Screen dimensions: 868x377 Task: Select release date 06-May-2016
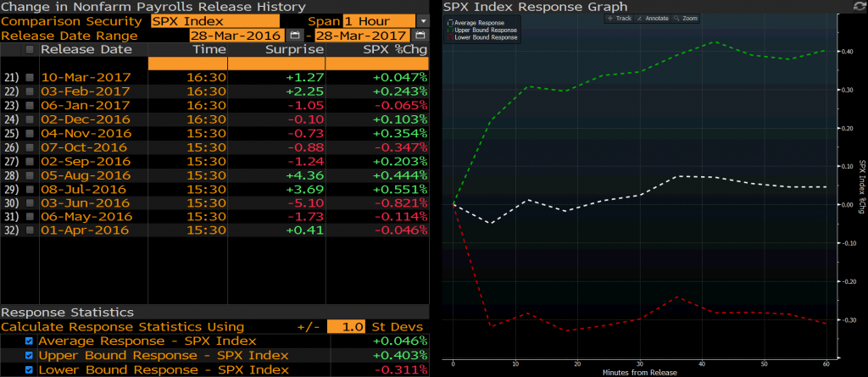pos(87,216)
